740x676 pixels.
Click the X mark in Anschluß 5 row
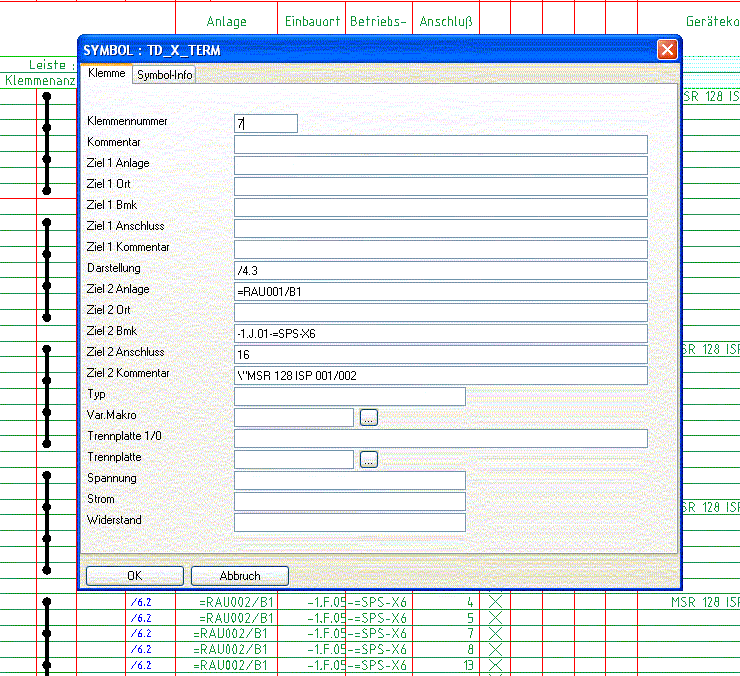point(495,618)
